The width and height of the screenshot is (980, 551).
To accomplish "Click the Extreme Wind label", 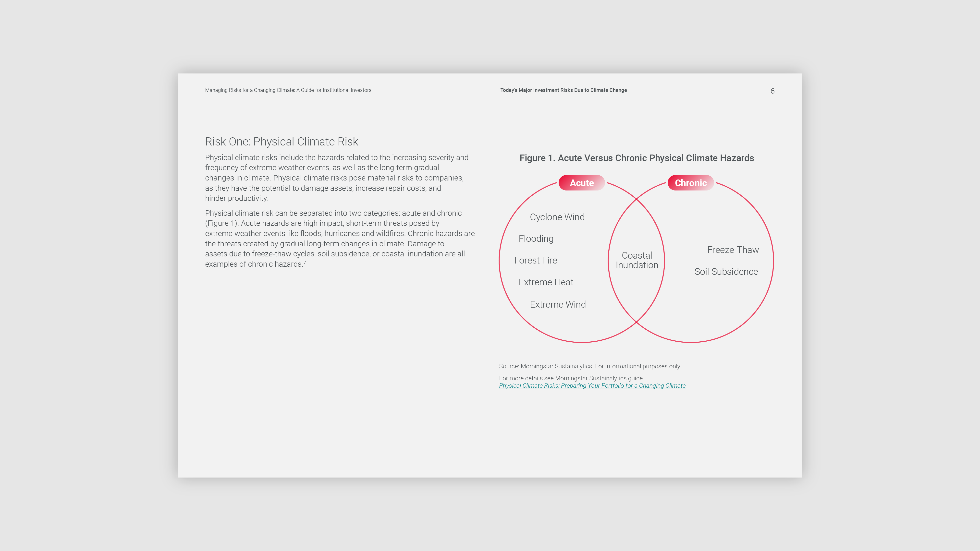I will pyautogui.click(x=557, y=304).
